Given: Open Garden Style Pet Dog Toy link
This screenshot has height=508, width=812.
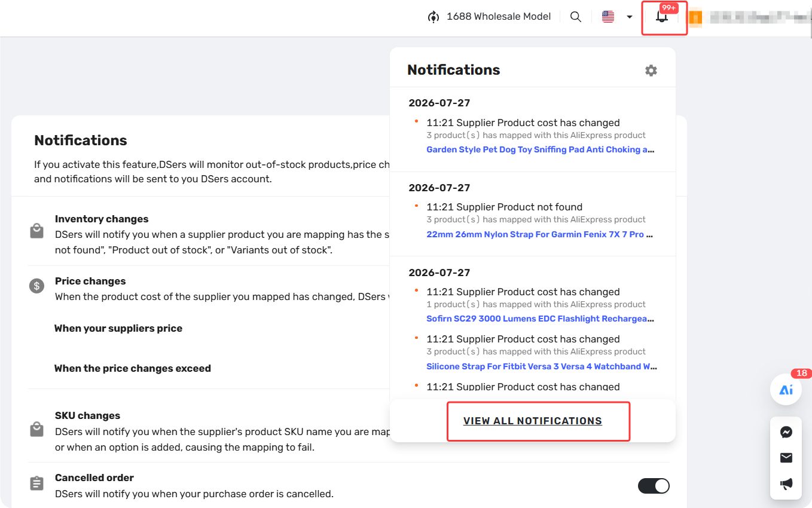Looking at the screenshot, I should pyautogui.click(x=541, y=149).
